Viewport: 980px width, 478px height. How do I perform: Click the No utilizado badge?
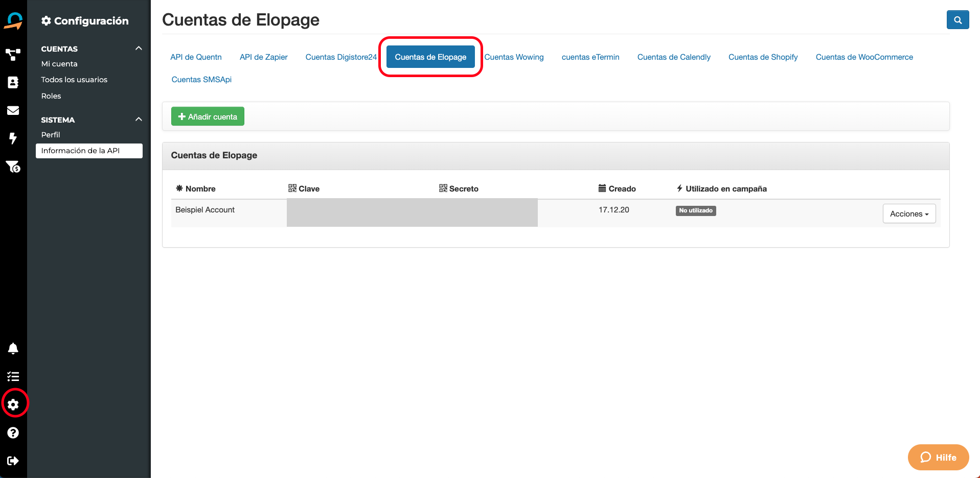click(696, 210)
